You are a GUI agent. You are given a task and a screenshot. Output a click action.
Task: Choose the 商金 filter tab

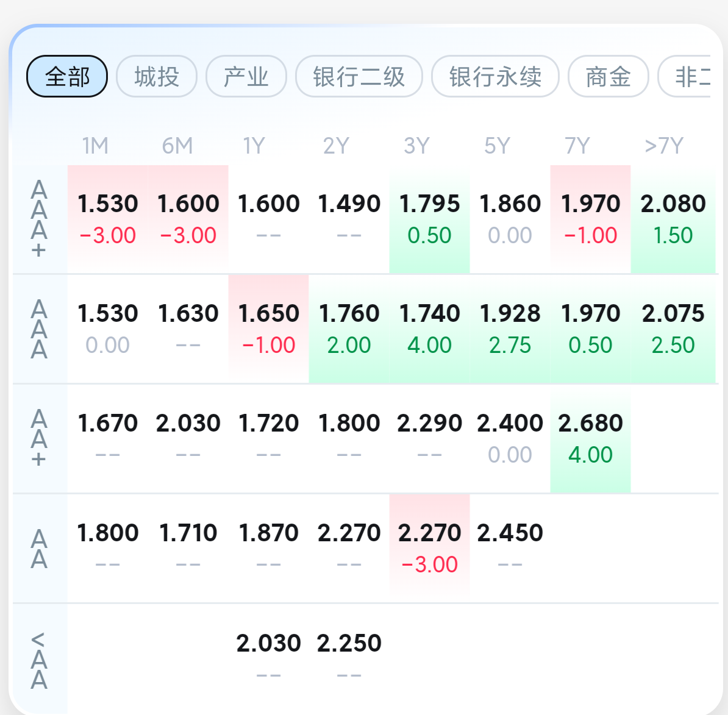(x=608, y=77)
